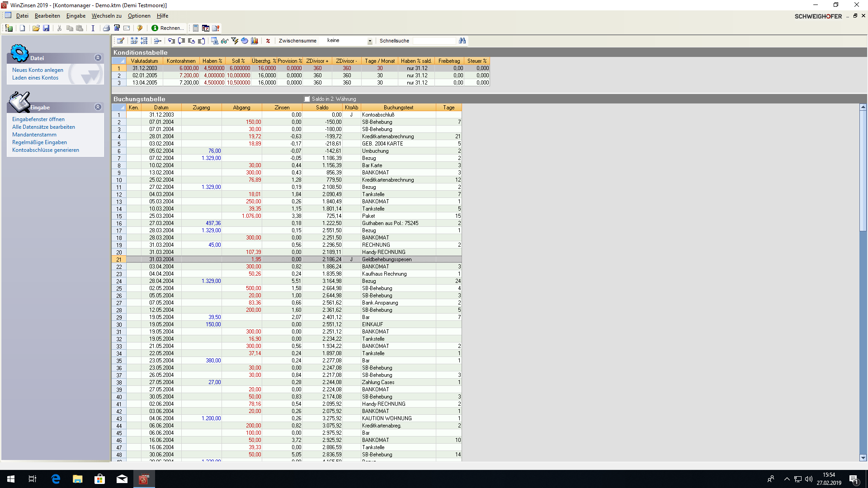Click the red percent icon

click(x=268, y=41)
